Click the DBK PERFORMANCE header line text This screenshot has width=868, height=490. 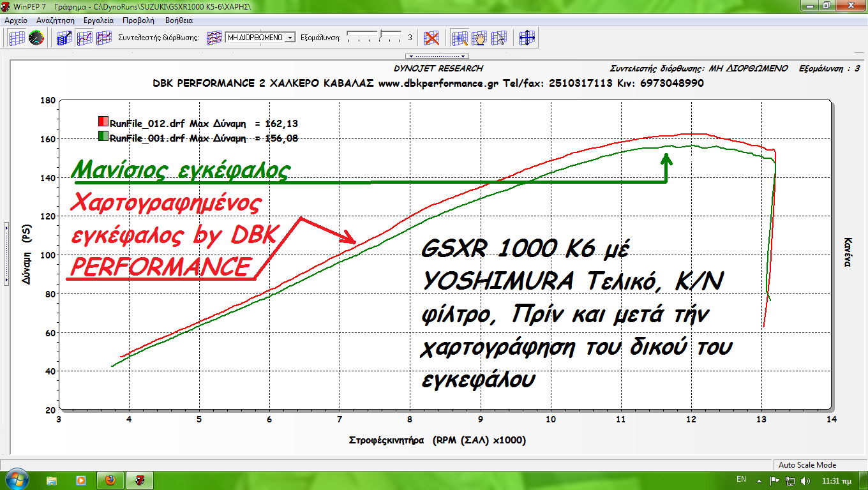[x=428, y=83]
